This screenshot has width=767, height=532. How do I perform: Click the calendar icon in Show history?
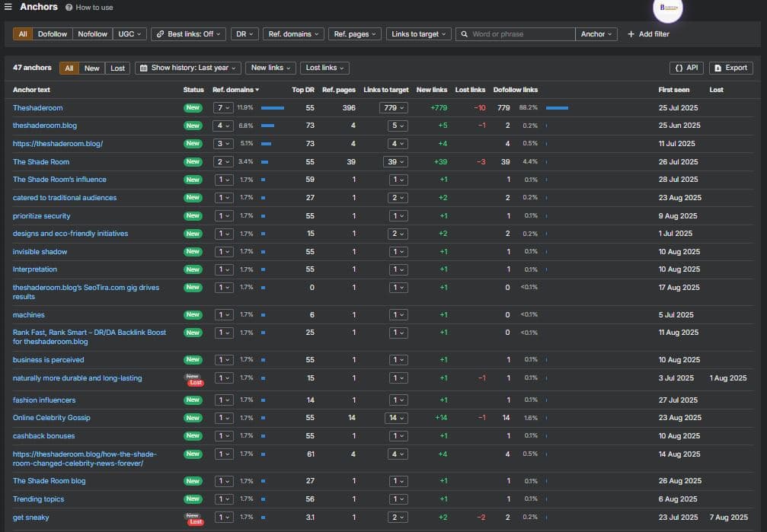coord(143,68)
